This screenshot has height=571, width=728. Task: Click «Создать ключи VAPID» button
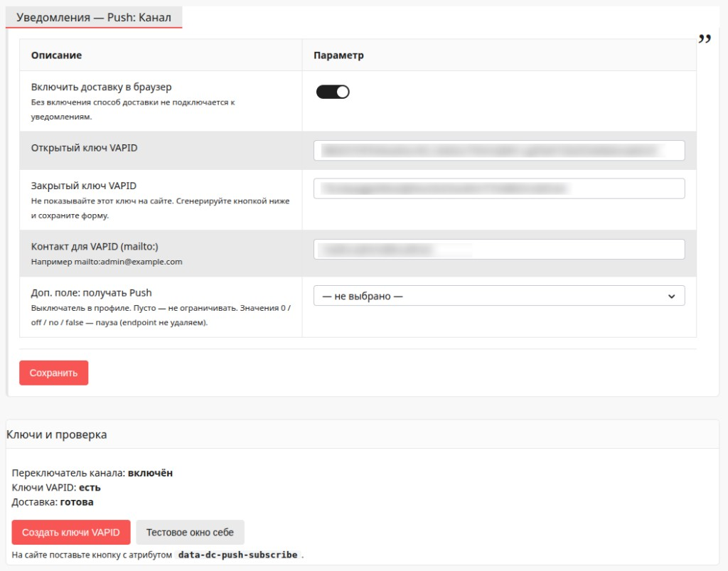[71, 532]
